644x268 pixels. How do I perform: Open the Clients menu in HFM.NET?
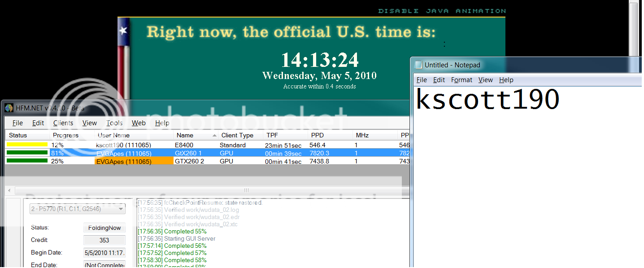[63, 123]
